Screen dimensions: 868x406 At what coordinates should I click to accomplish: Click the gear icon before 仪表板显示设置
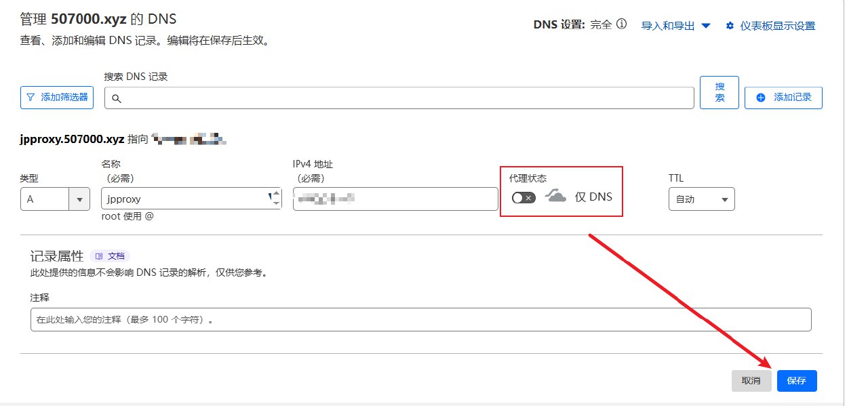[x=730, y=26]
